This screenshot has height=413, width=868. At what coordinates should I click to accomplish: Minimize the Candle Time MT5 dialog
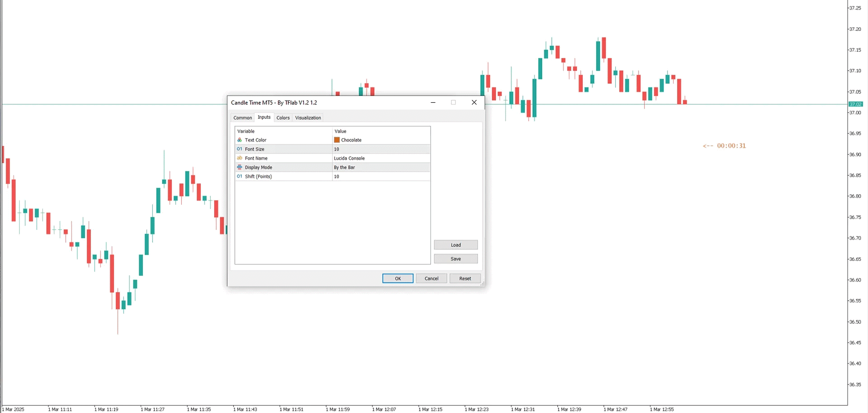[x=433, y=102]
